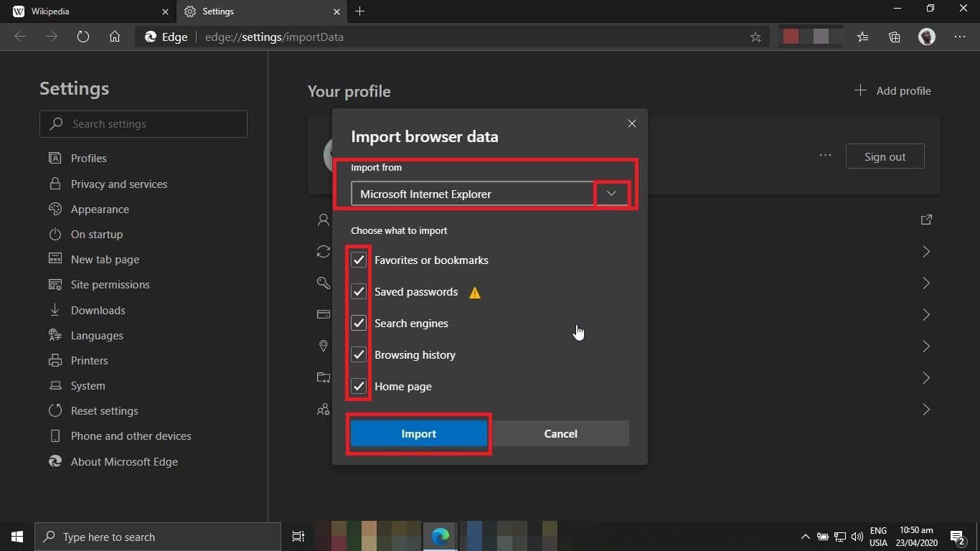Close the Settings tab

pyautogui.click(x=337, y=11)
